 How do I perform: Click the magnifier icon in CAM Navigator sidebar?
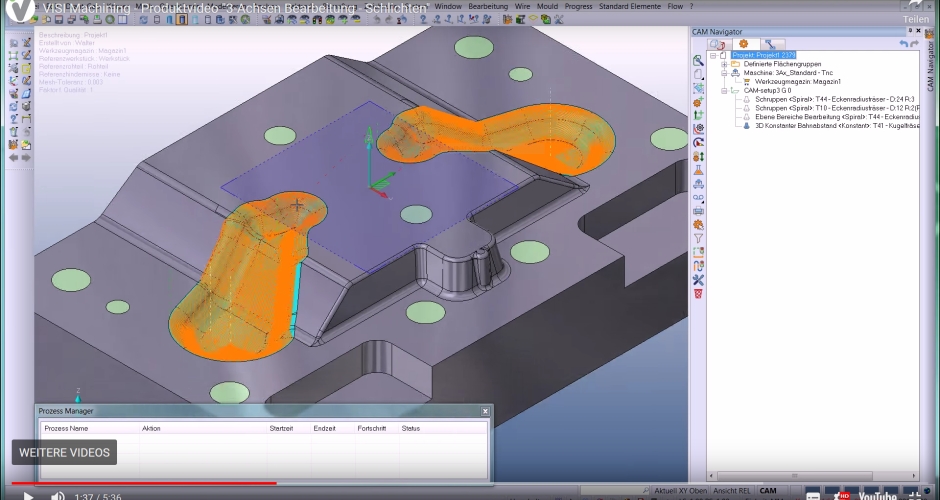pos(698,61)
